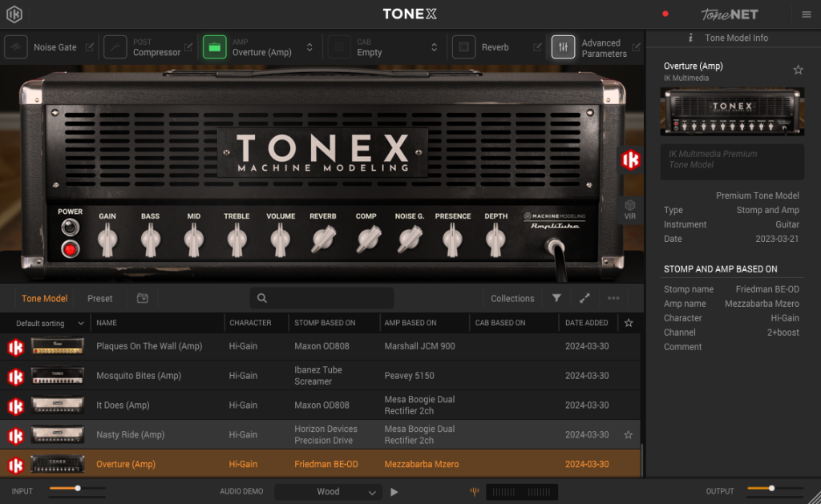The height and width of the screenshot is (504, 821).
Task: Sort by CAB BASED ON column
Action: tap(500, 323)
